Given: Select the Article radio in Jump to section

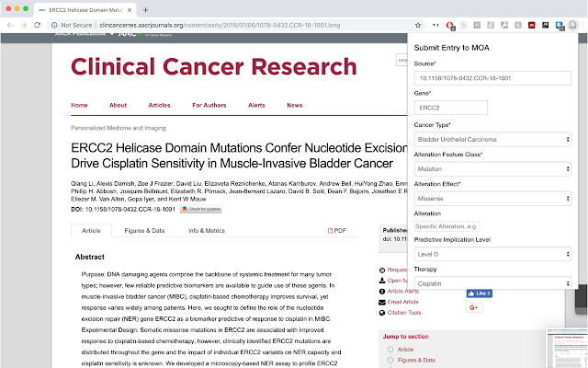Looking at the screenshot, I should point(390,349).
